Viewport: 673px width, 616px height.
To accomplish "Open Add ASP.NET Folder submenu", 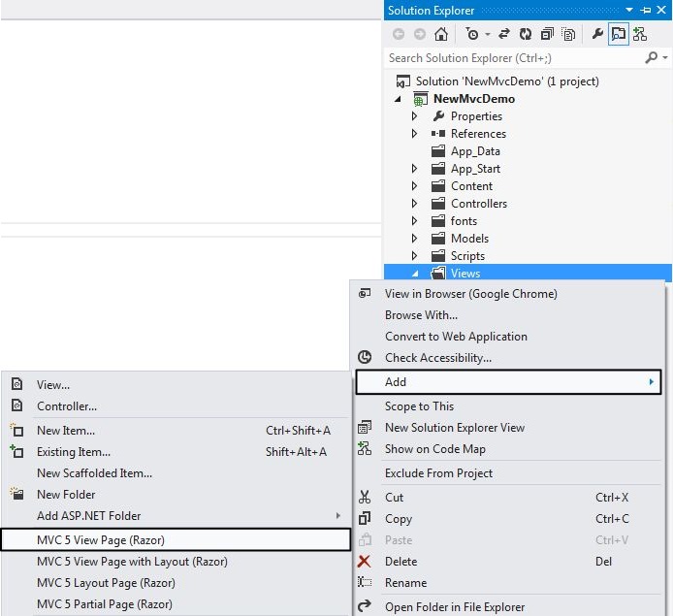I will [x=176, y=516].
